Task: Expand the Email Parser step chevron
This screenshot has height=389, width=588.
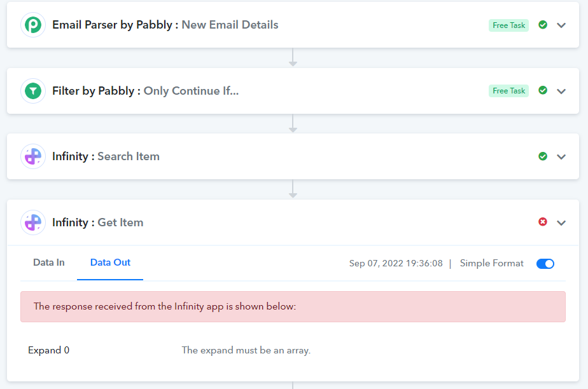Action: (561, 25)
